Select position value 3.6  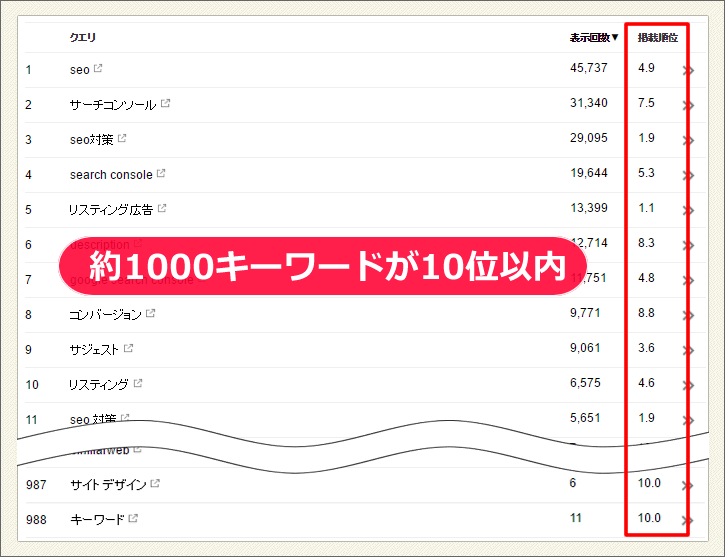point(646,348)
